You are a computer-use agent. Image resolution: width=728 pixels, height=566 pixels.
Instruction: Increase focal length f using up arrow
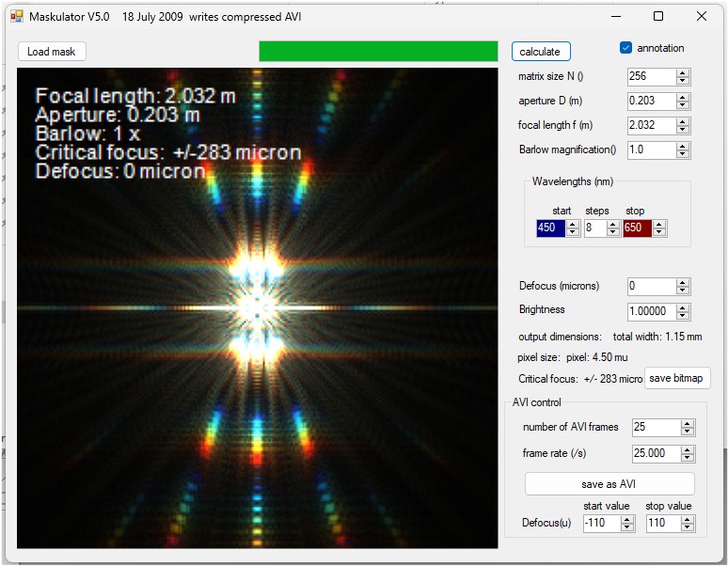[x=683, y=122]
